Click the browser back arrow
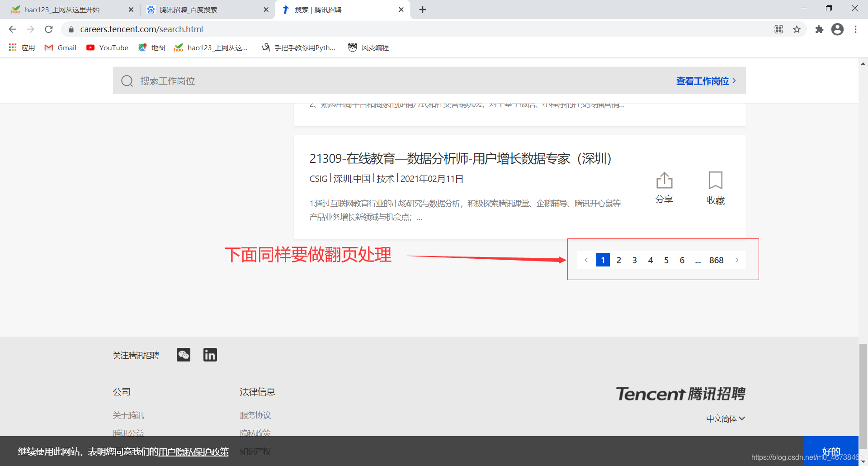Screen dimensions: 868x466 12,29
